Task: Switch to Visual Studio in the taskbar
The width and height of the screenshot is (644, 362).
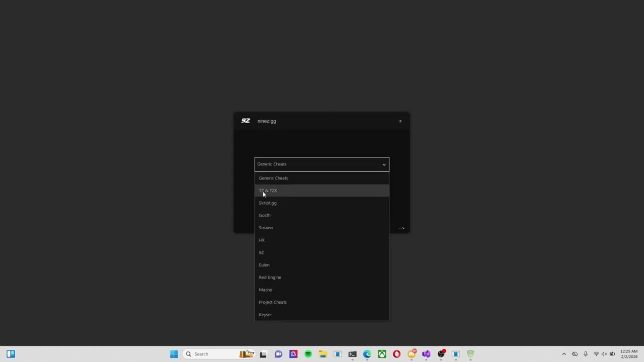Action: pyautogui.click(x=426, y=354)
